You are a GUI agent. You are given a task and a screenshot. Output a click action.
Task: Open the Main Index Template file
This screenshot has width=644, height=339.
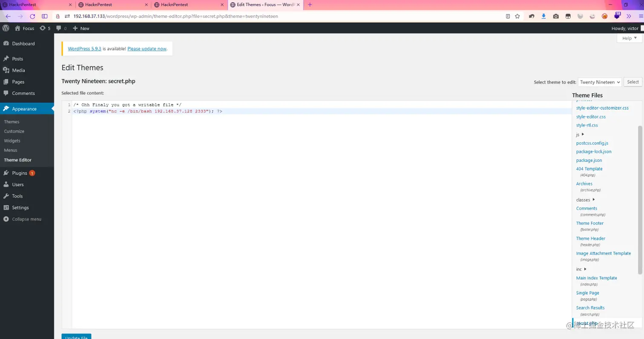[597, 278]
